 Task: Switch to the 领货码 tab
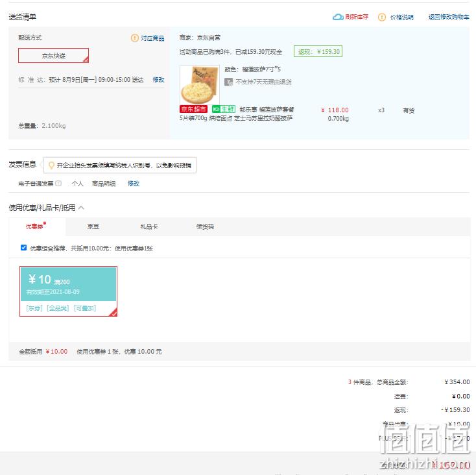coord(205,226)
